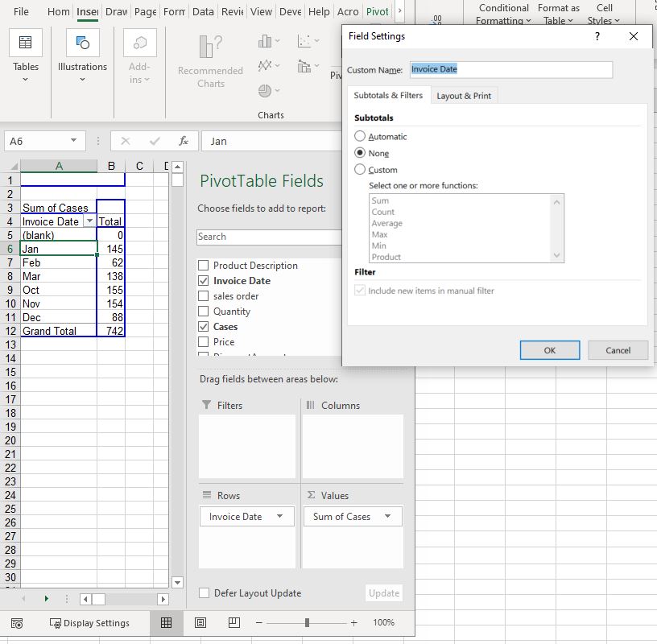
Task: Select the pie chart icon in Charts group
Action: tap(265, 89)
